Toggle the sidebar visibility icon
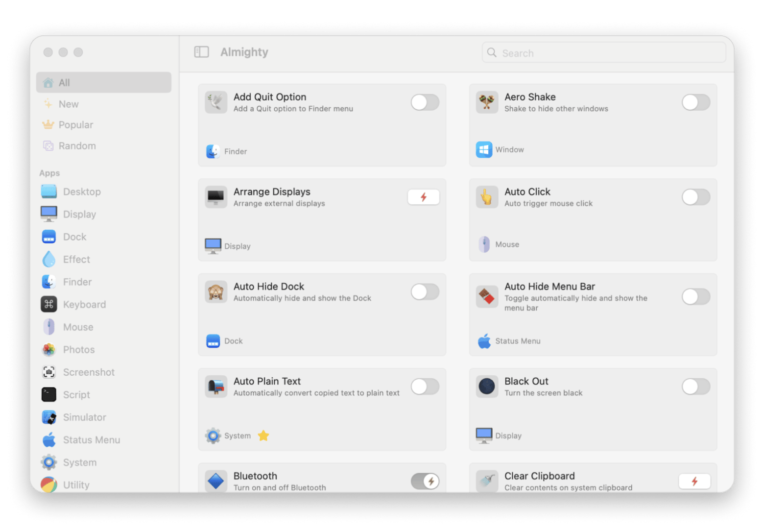The width and height of the screenshot is (764, 532). coord(201,52)
